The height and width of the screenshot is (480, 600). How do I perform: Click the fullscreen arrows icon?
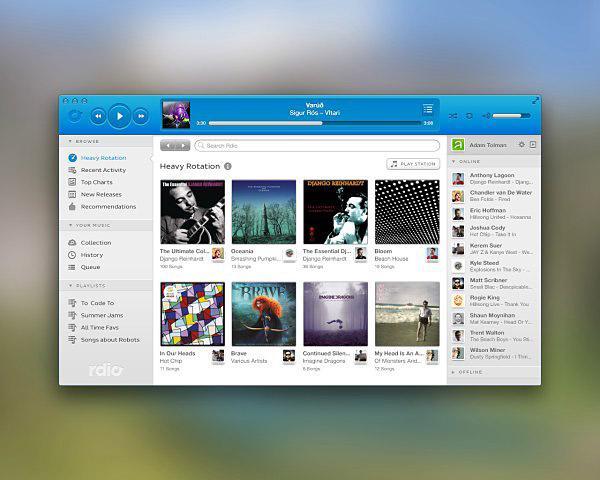coord(535,101)
